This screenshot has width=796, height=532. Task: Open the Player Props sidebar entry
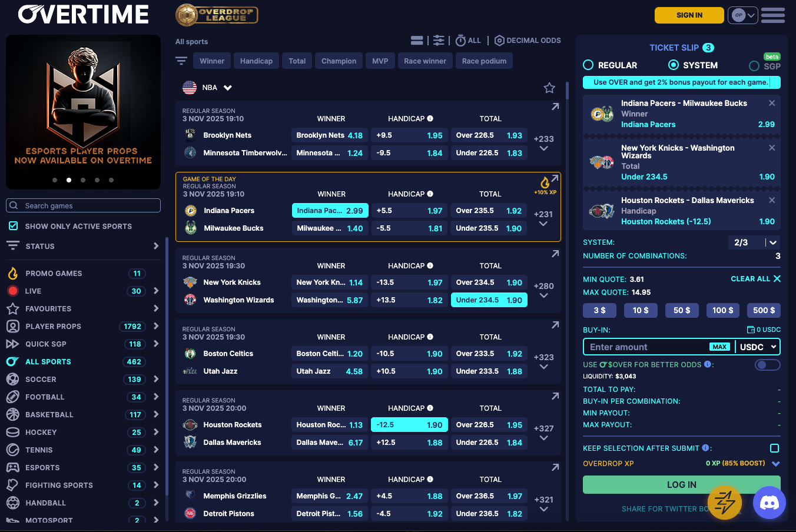[x=82, y=326]
